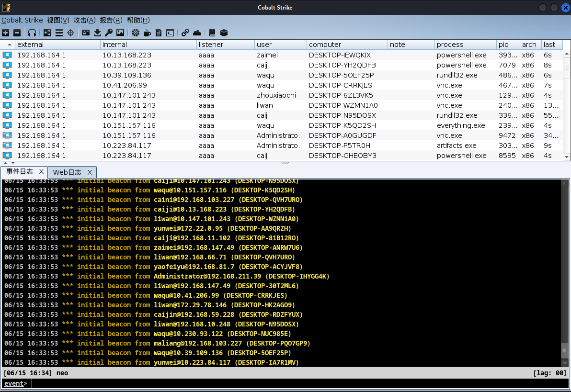Open the 报告(R) menu
571x392 pixels.
[111, 20]
